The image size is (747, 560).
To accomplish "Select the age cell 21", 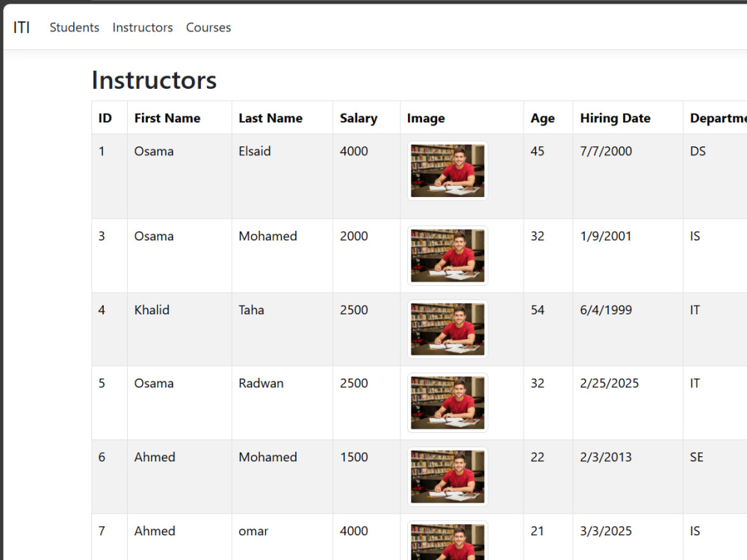I will [537, 531].
